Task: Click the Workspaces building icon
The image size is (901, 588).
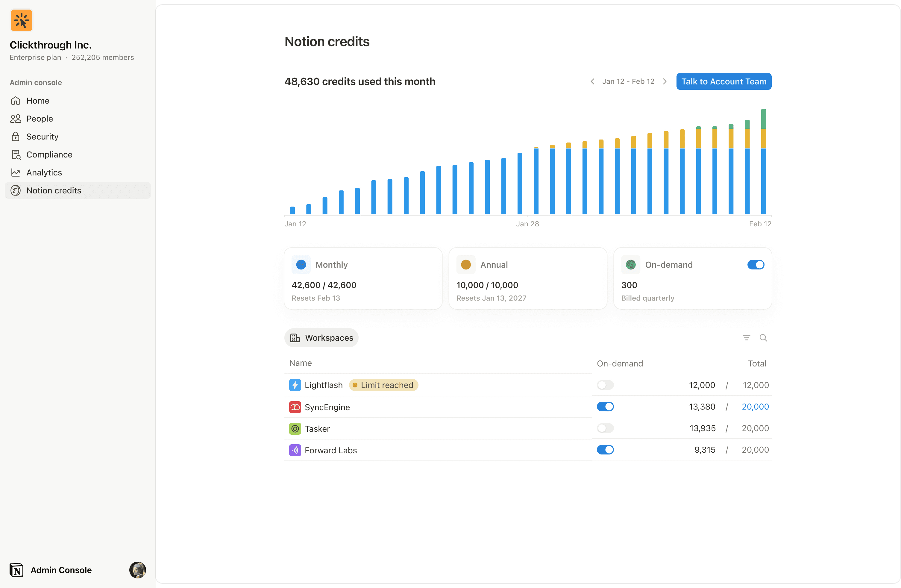Action: click(x=295, y=338)
